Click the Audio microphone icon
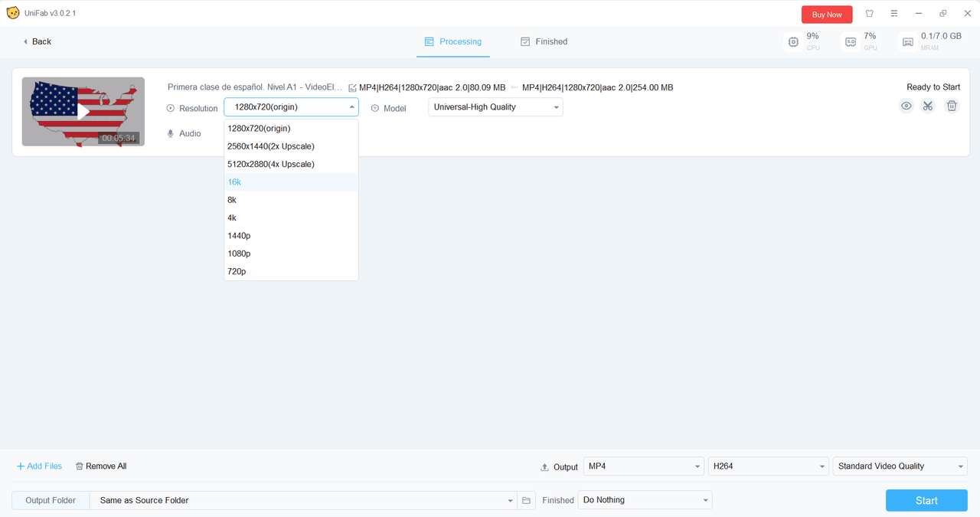Viewport: 980px width, 517px height. pos(171,133)
